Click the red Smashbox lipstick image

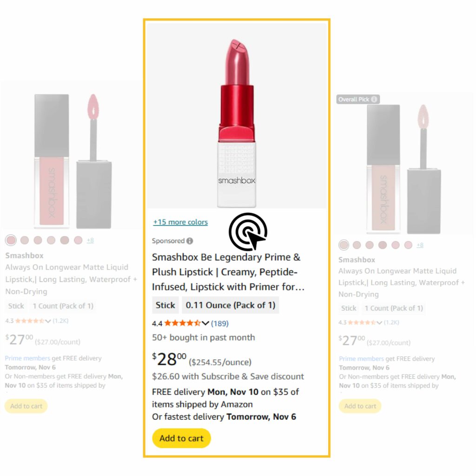[237, 123]
